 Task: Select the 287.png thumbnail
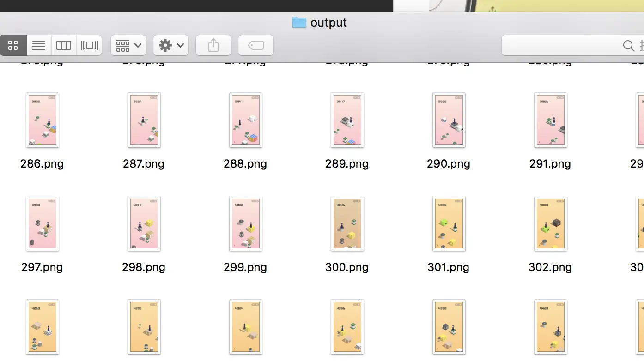pos(144,120)
